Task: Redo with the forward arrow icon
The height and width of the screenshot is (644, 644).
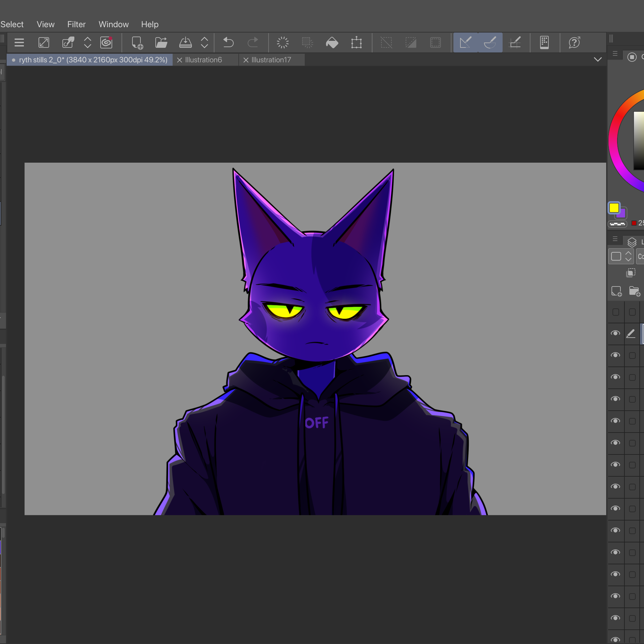Action: click(253, 43)
